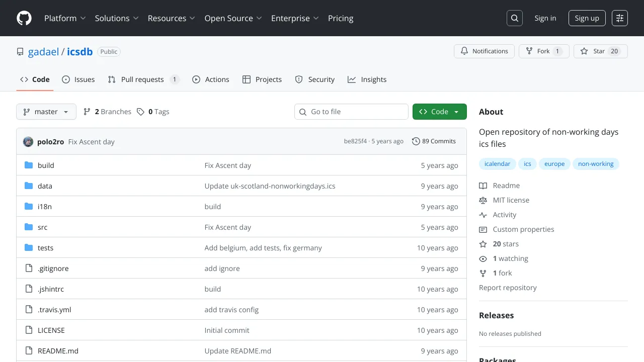Open the 'Add belgium, add tests, fix germany' commit
The width and height of the screenshot is (644, 362).
[x=263, y=247]
